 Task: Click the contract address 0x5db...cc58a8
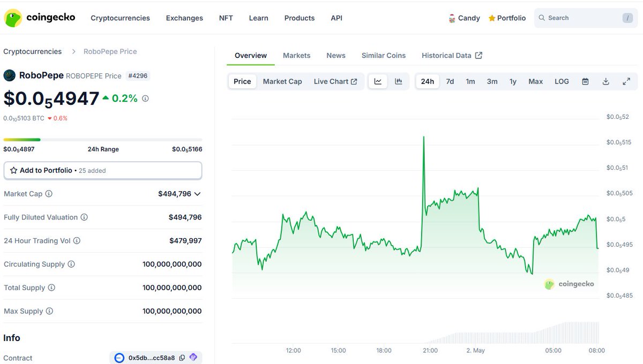click(152, 358)
